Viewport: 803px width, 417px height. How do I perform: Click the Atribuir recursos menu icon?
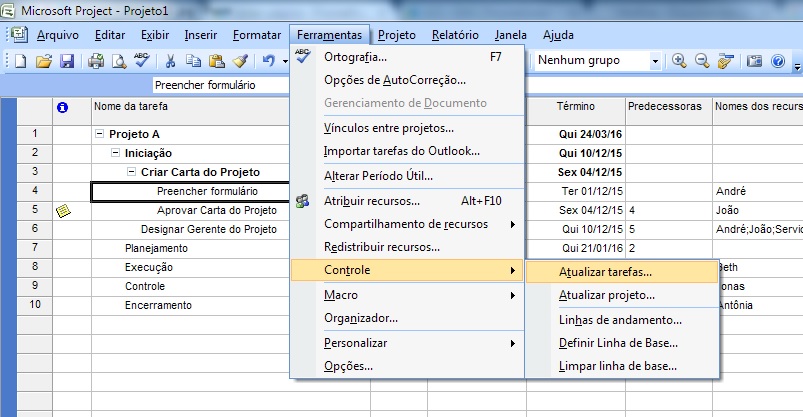point(303,201)
